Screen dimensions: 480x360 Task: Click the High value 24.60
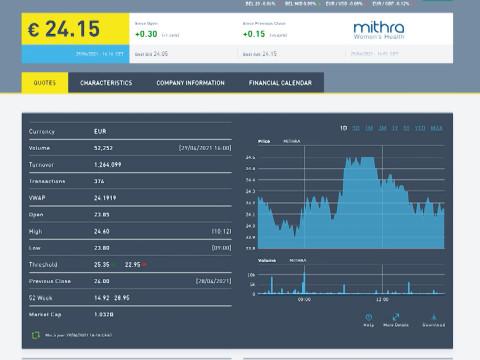(x=102, y=231)
